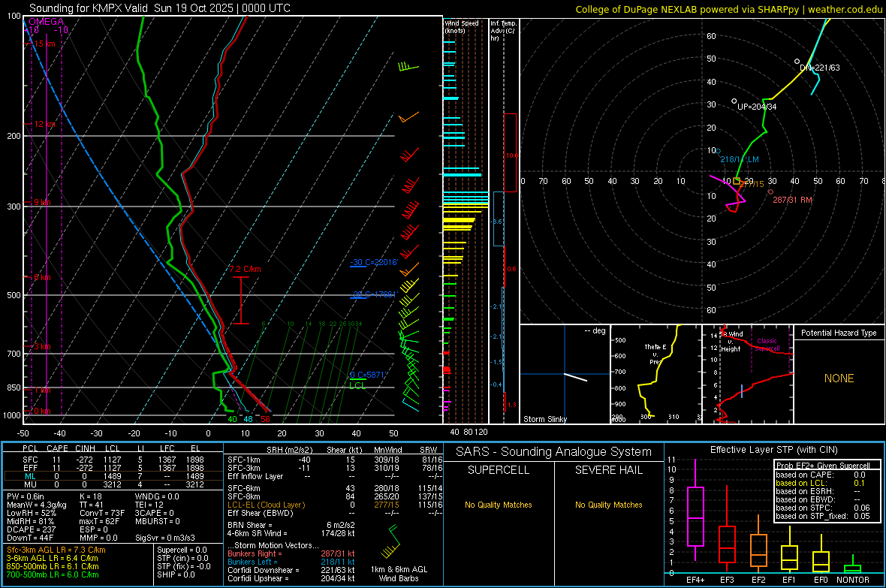Click the SFC-6km shear row label
The width and height of the screenshot is (886, 588).
click(243, 488)
